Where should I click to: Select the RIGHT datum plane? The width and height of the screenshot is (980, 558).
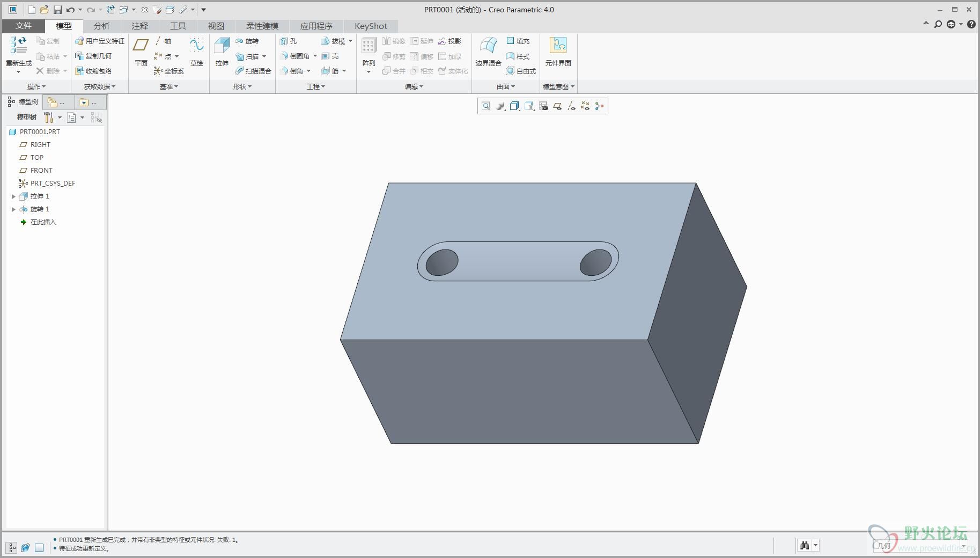point(35,145)
